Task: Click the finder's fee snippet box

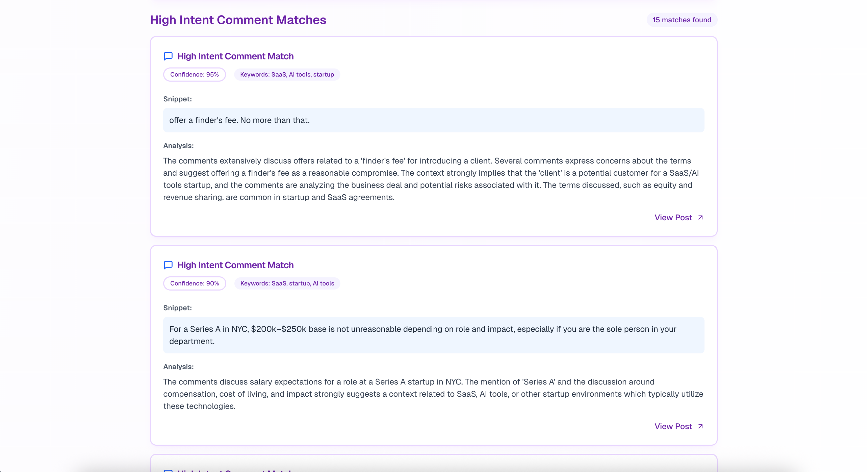Action: click(433, 120)
